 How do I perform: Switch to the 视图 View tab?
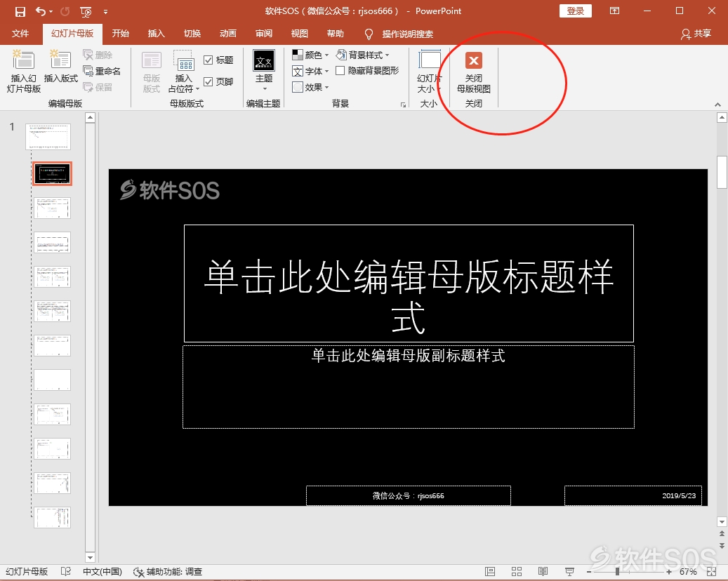[x=300, y=34]
